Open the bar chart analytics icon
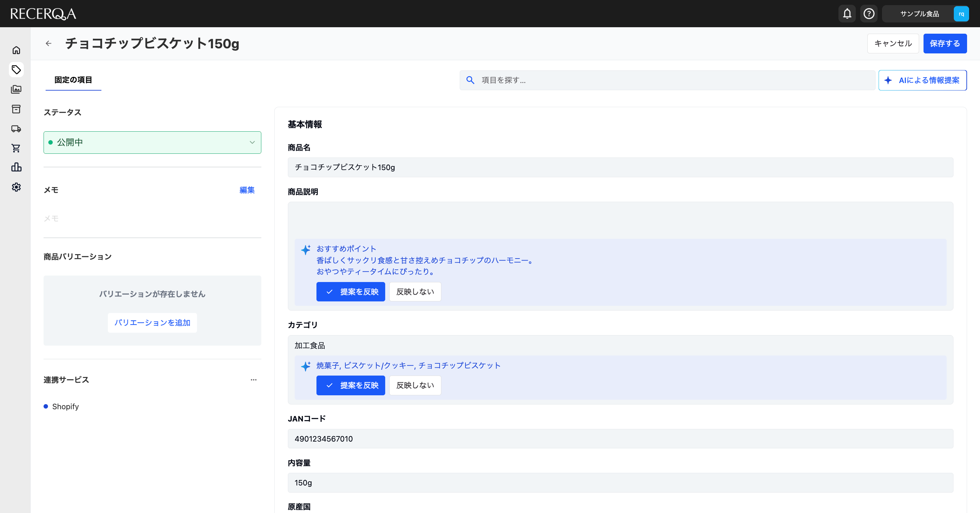The width and height of the screenshot is (980, 513). coord(16,167)
